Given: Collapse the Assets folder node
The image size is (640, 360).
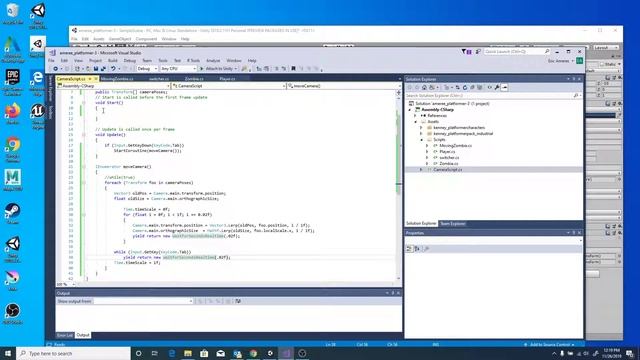Looking at the screenshot, I should pyautogui.click(x=416, y=122).
